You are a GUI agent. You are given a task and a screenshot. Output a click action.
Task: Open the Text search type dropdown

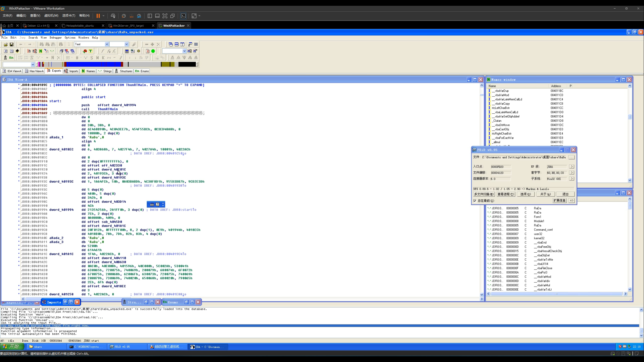(x=107, y=44)
